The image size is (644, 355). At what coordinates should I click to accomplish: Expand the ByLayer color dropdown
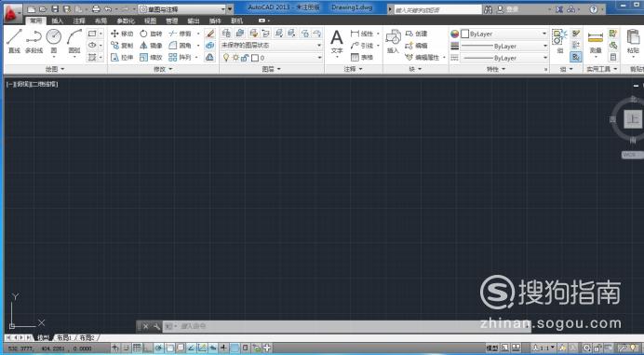pyautogui.click(x=504, y=34)
